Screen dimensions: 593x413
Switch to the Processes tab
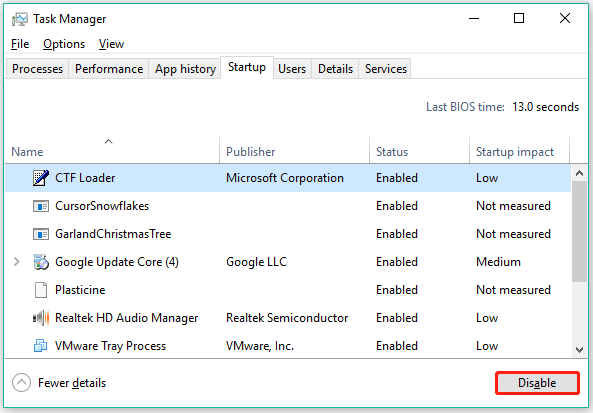pos(37,69)
